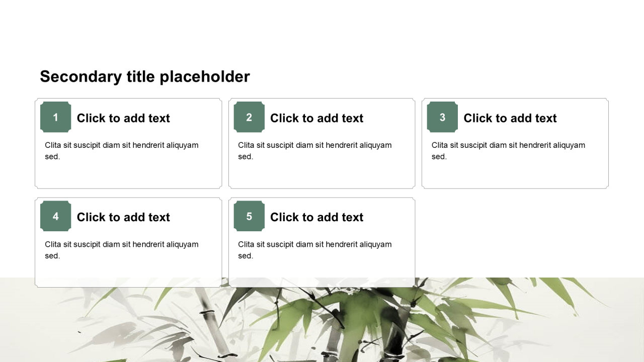
Task: Select the Secondary title placeholder text
Action: coord(145,76)
